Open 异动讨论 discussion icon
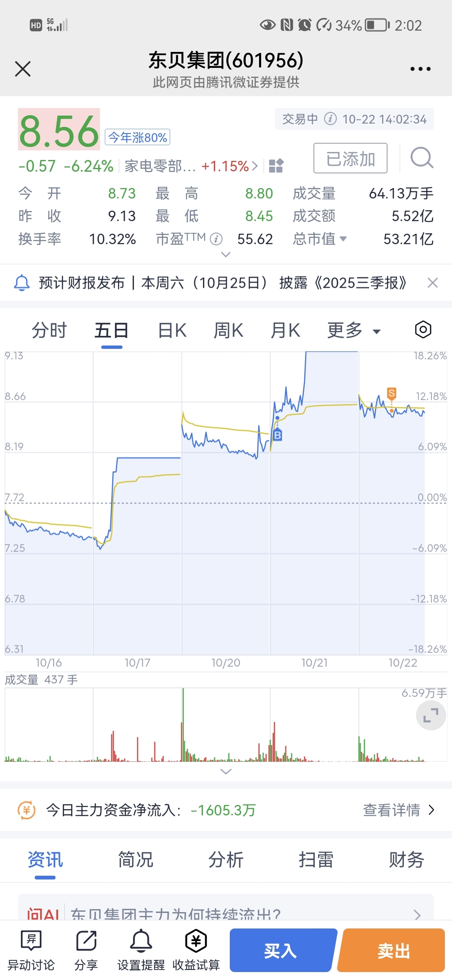 [31, 951]
